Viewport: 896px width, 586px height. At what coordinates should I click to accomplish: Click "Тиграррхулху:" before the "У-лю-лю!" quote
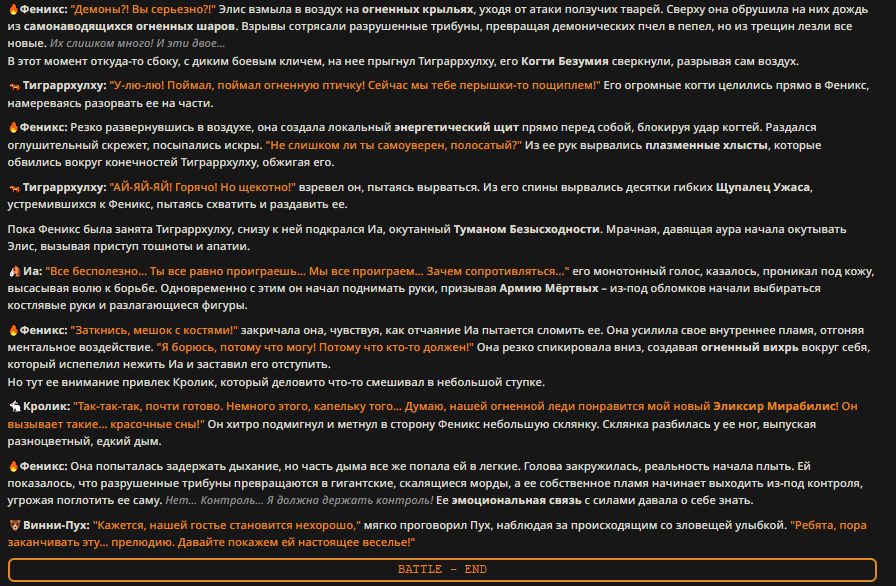point(65,86)
